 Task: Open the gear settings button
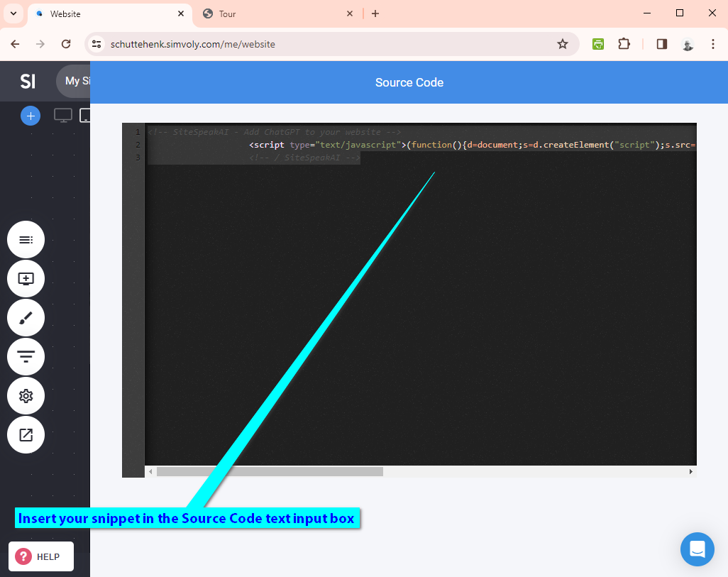[x=26, y=396]
